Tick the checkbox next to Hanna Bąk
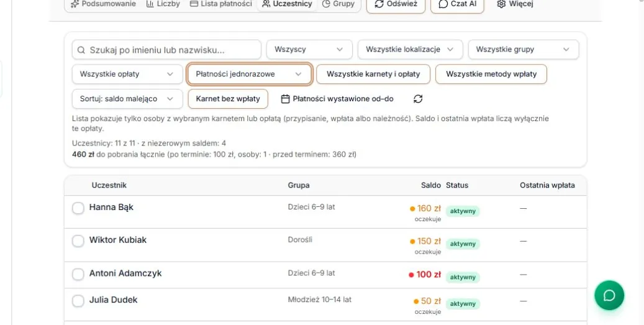The image size is (644, 325). click(x=78, y=208)
